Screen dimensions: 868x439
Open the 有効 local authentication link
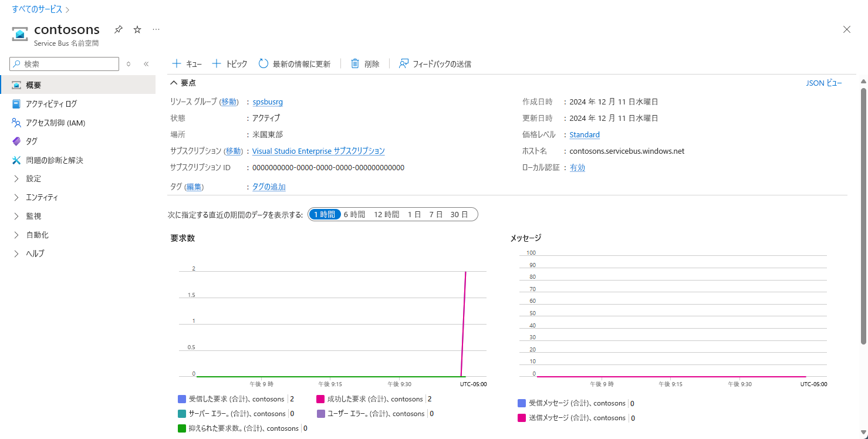click(577, 167)
